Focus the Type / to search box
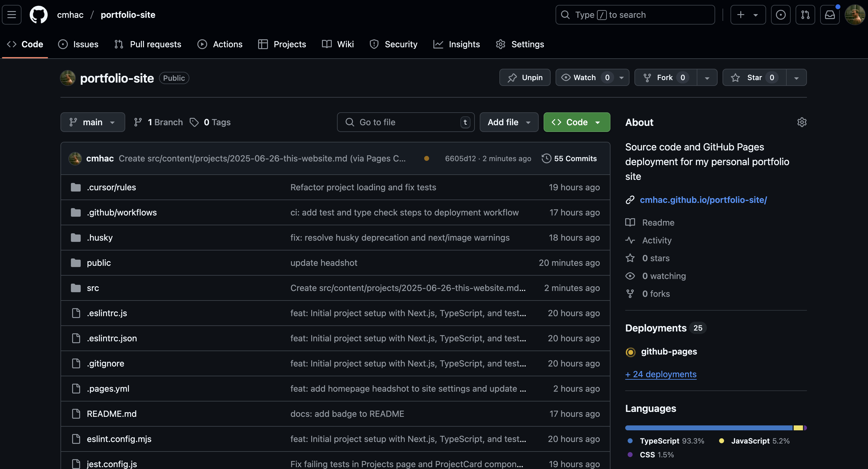Screen dimensions: 868x469 click(x=635, y=15)
